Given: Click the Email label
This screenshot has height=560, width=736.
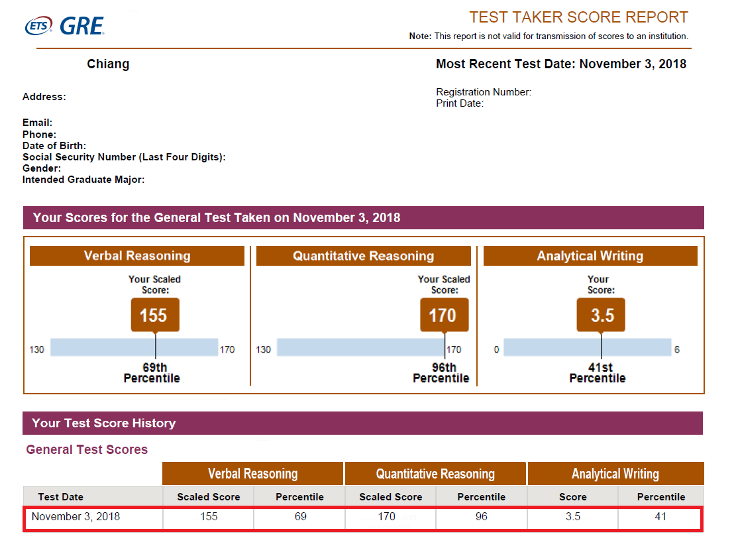Looking at the screenshot, I should coord(38,123).
